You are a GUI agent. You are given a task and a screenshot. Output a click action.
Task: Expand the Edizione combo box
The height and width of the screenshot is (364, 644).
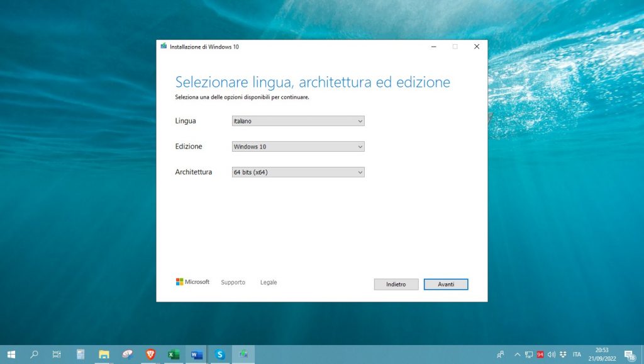tap(298, 147)
